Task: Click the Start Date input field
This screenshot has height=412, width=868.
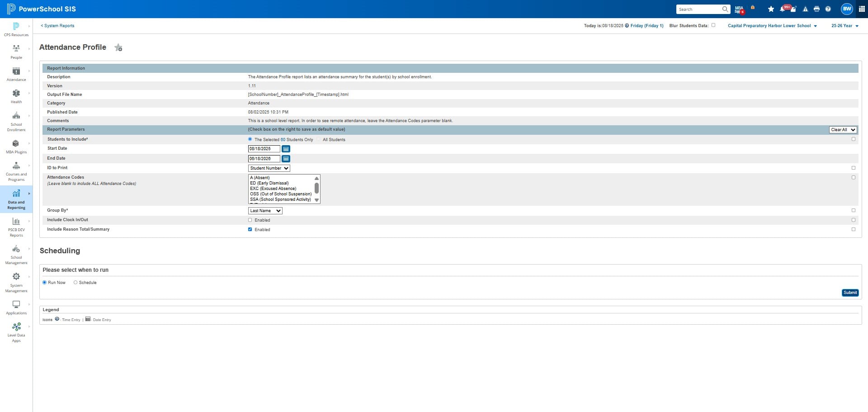Action: point(264,149)
